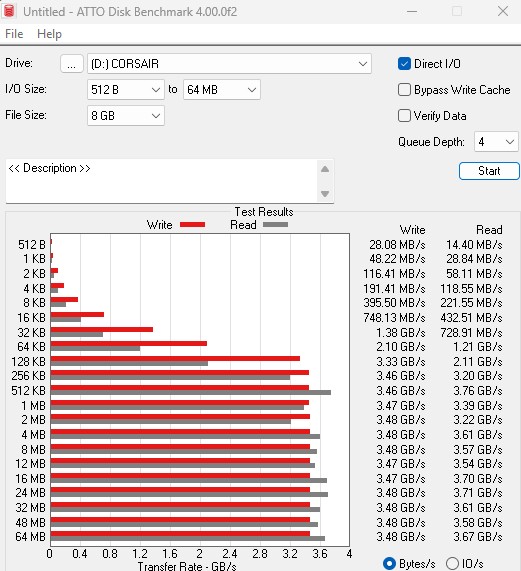Open the 64 MB maximum I/O size dropdown
Screen dimensions: 521x571
[222, 90]
